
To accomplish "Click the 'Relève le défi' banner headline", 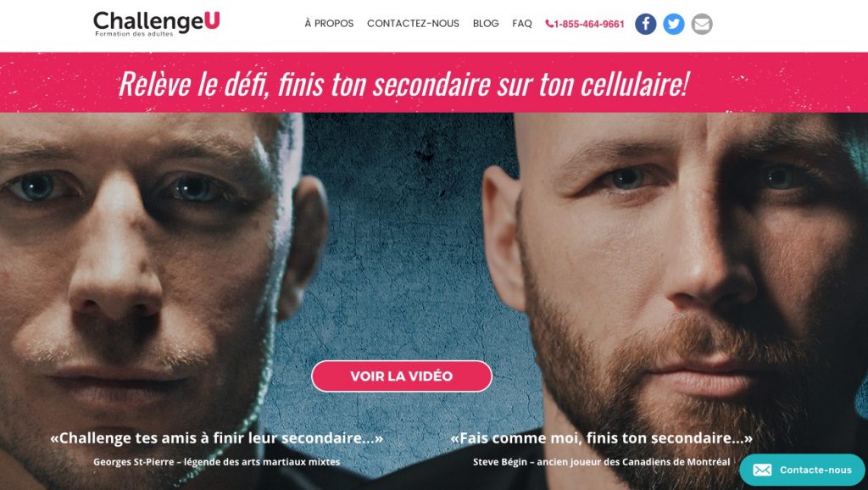I will click(403, 84).
